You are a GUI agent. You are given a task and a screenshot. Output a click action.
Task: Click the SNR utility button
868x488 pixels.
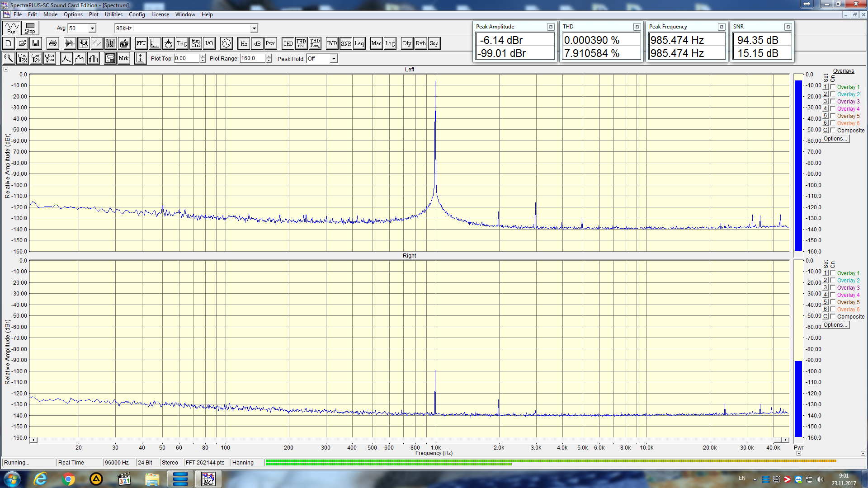[346, 43]
